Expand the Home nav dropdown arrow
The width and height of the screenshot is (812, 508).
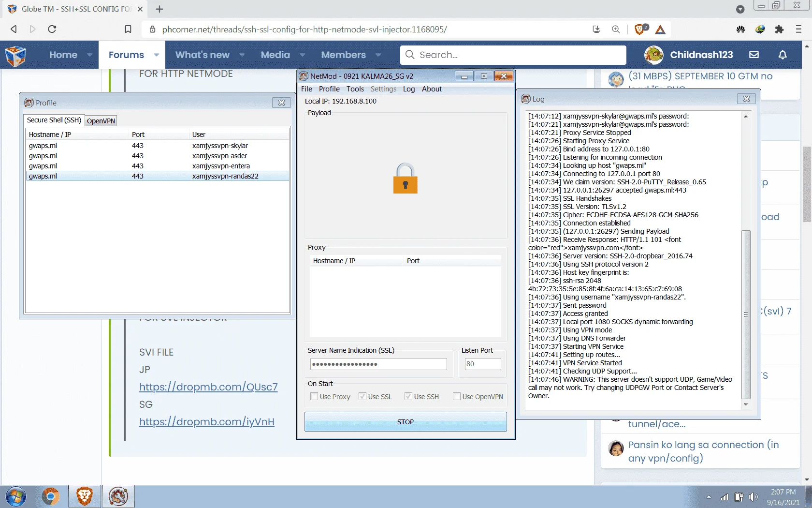(89, 55)
